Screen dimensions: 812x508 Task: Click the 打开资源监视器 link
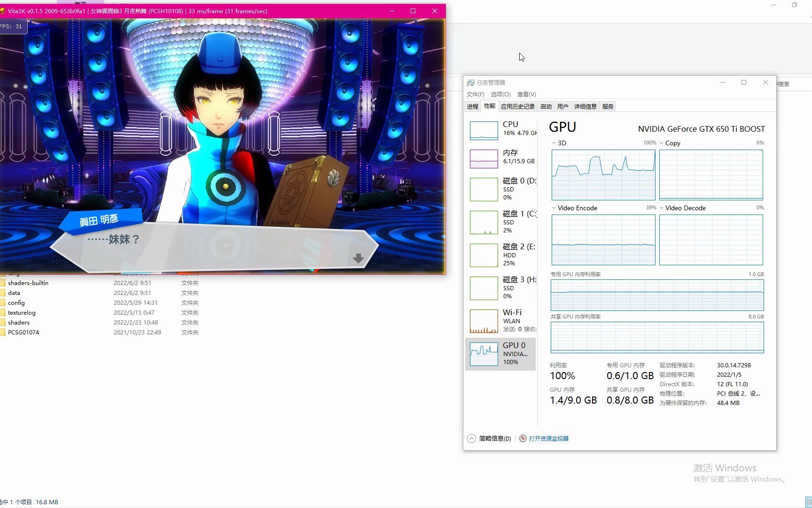coord(548,438)
